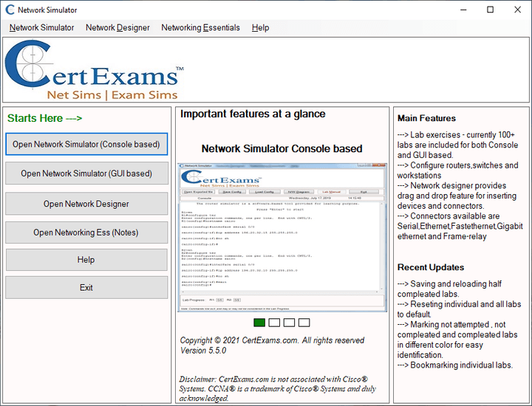Click Open Network Simulator (Console based) button
The width and height of the screenshot is (532, 406).
point(86,144)
